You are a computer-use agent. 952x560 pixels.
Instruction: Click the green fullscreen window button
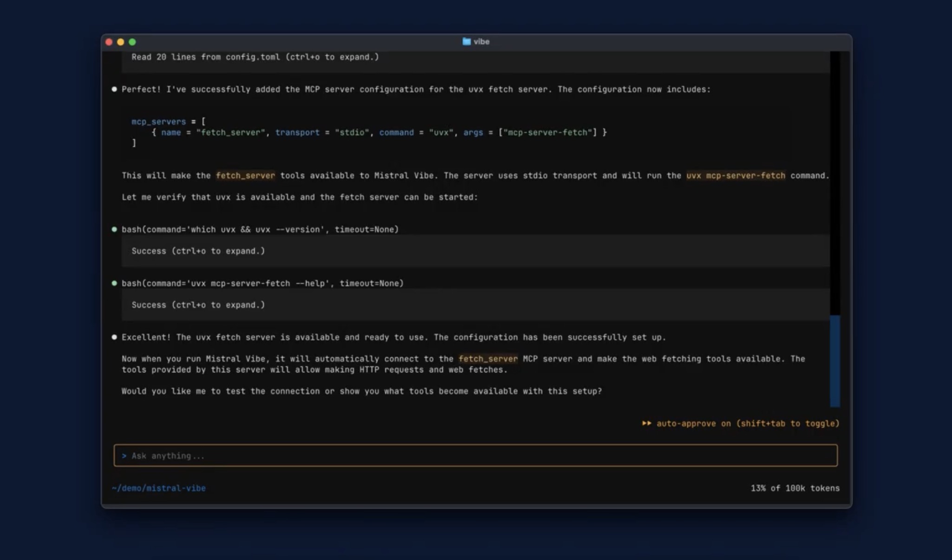tap(132, 42)
